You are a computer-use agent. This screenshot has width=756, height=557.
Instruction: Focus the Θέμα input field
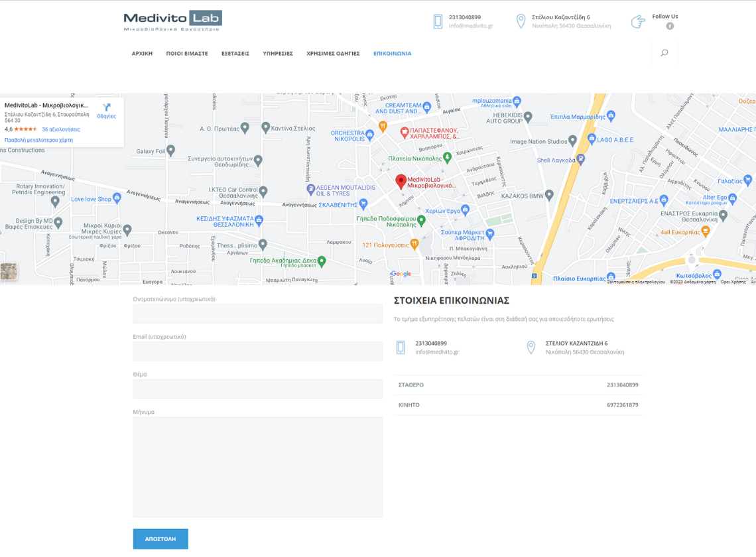(257, 389)
